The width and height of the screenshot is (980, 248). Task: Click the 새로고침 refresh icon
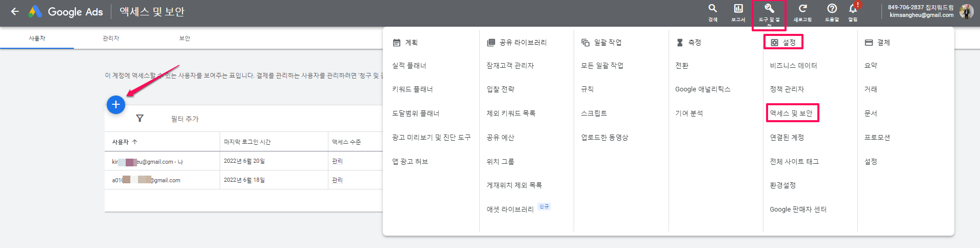pos(803,8)
